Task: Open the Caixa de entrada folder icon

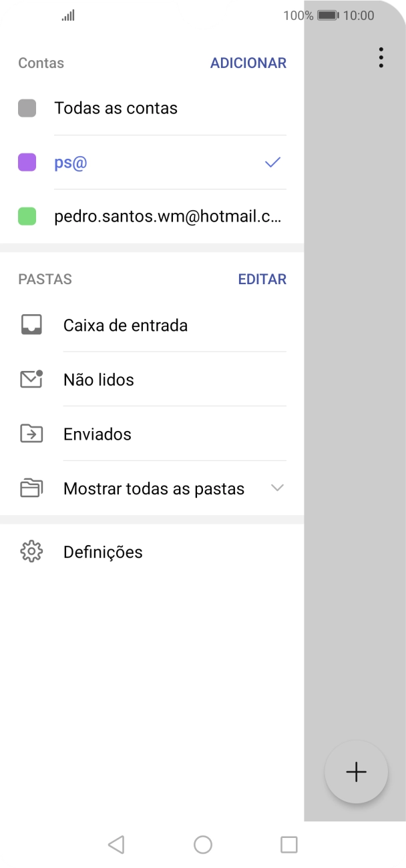Action: (x=31, y=325)
